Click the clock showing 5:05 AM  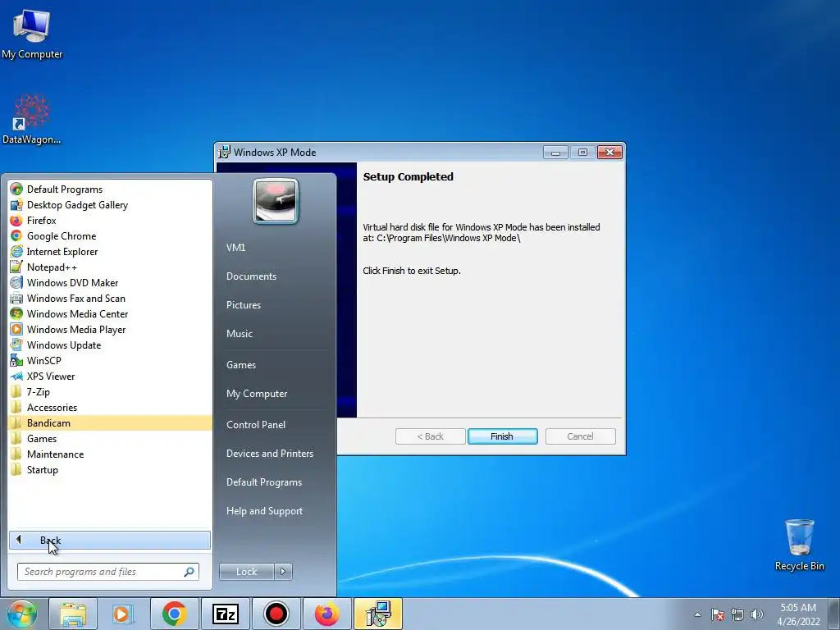pyautogui.click(x=798, y=614)
